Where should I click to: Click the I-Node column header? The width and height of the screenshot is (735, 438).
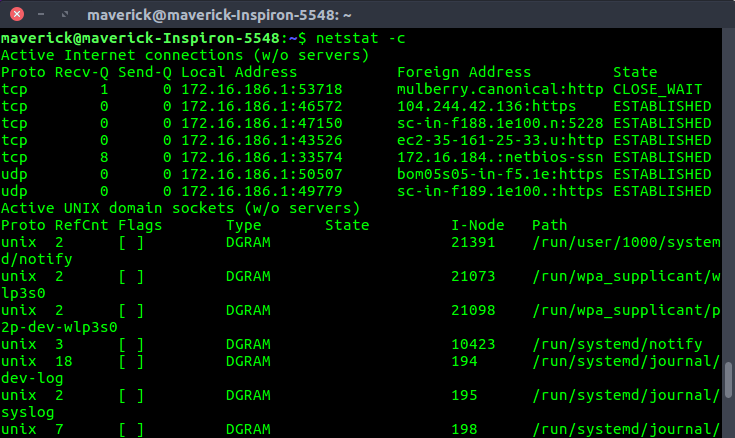tap(478, 225)
